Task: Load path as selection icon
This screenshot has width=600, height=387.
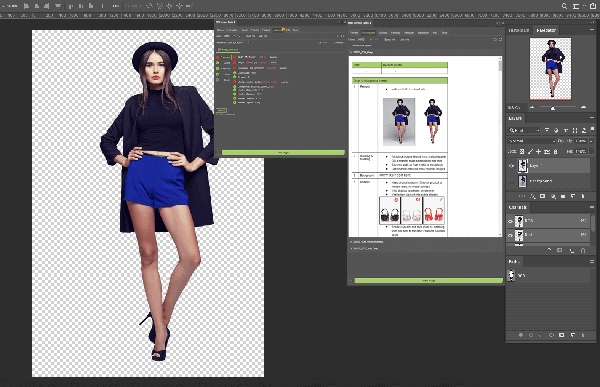Action: (541, 335)
